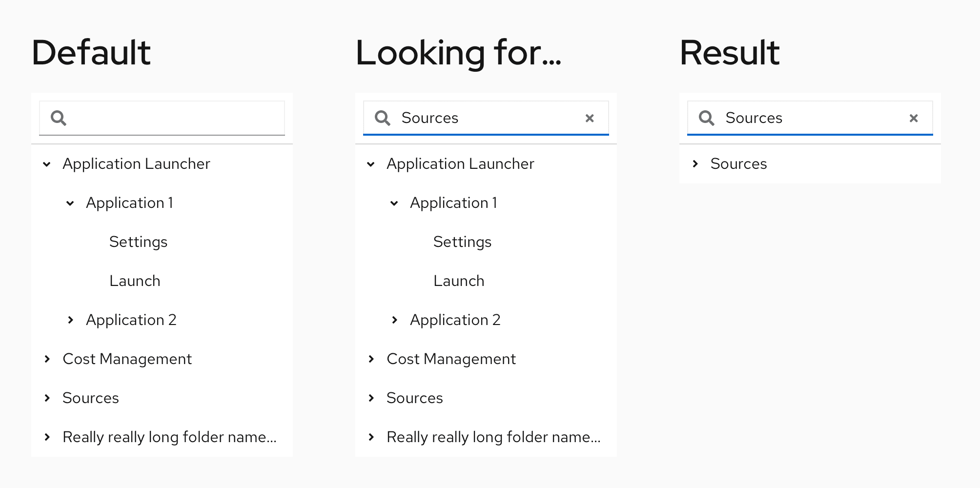The width and height of the screenshot is (980, 488).
Task: Expand the Sources chevron in the Result panel
Action: pyautogui.click(x=695, y=164)
